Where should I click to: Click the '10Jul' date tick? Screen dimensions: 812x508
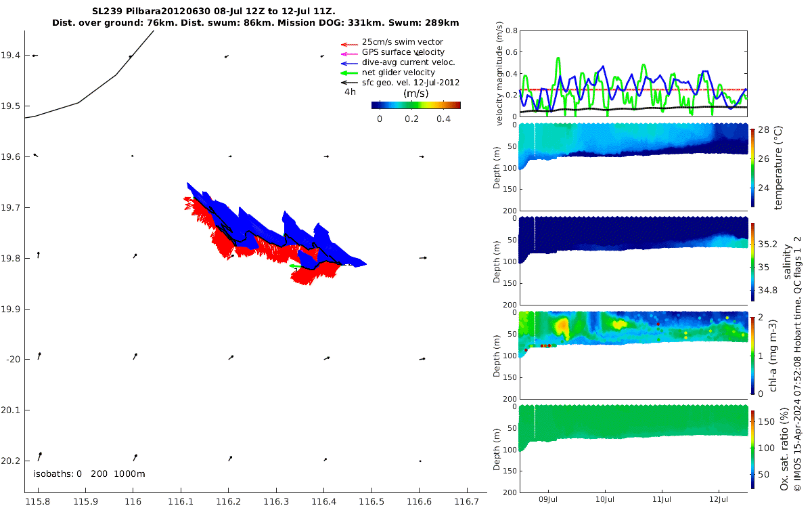click(604, 500)
